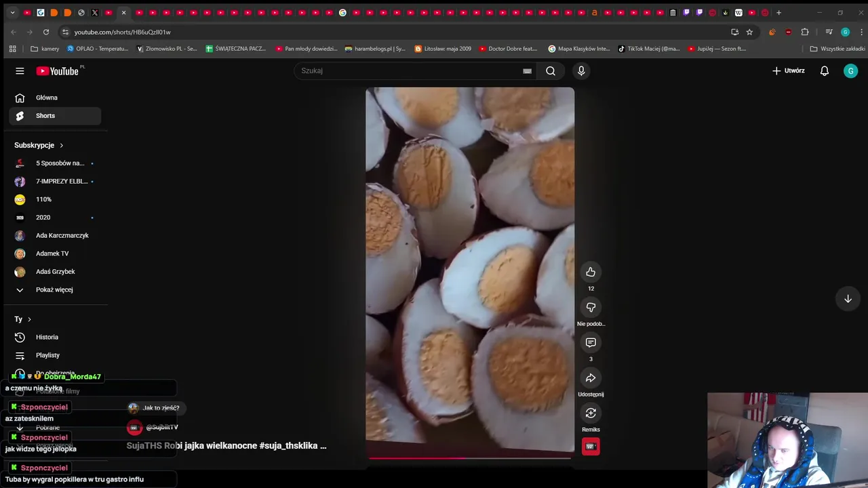The image size is (868, 488).
Task: Click the browser forward arrow
Action: pos(29,32)
